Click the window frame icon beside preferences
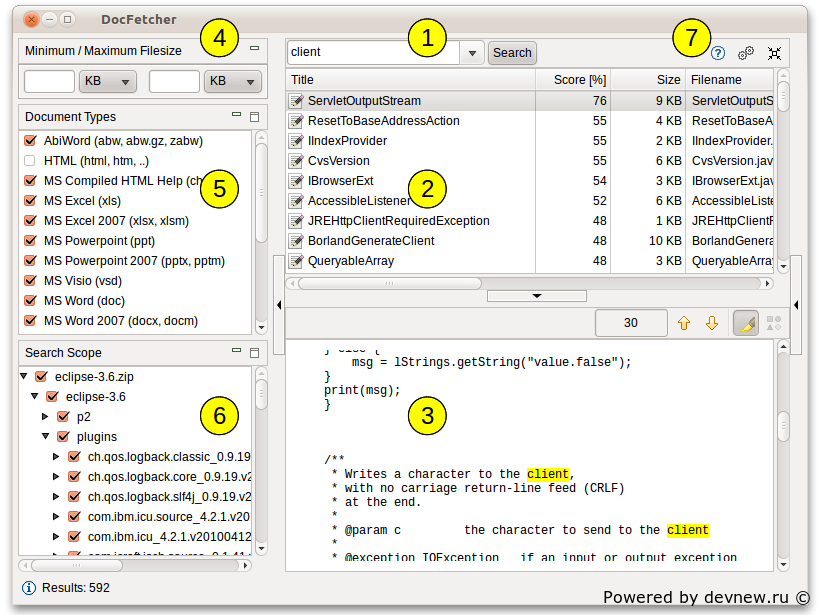The height and width of the screenshot is (616, 821). (x=774, y=53)
